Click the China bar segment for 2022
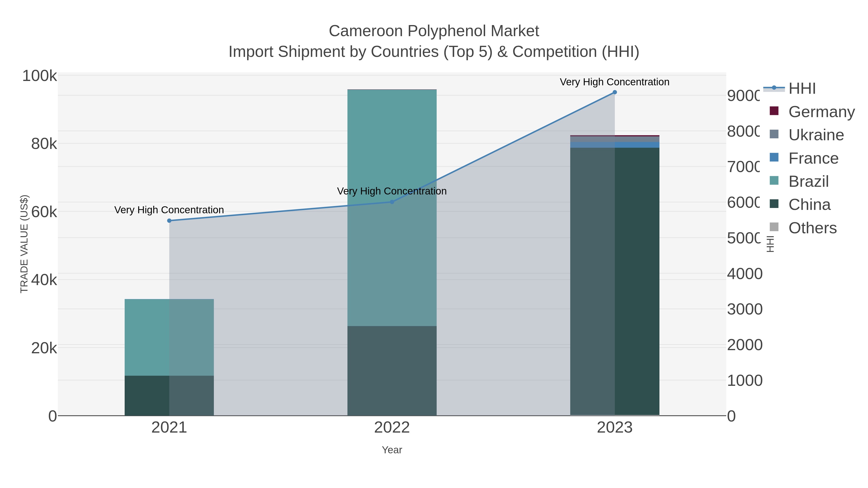This screenshot has height=488, width=868. click(392, 370)
